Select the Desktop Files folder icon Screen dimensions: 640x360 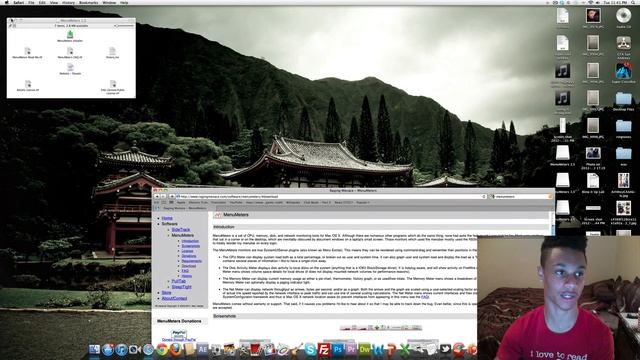click(623, 100)
